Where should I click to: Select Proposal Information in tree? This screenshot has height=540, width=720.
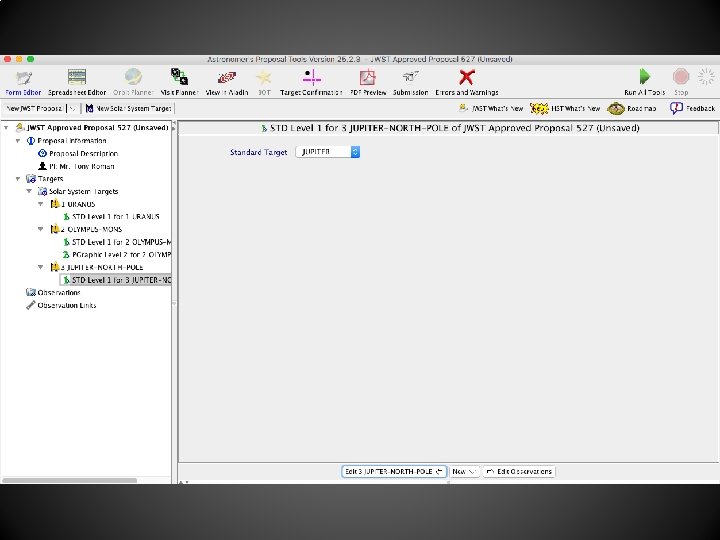pos(67,141)
